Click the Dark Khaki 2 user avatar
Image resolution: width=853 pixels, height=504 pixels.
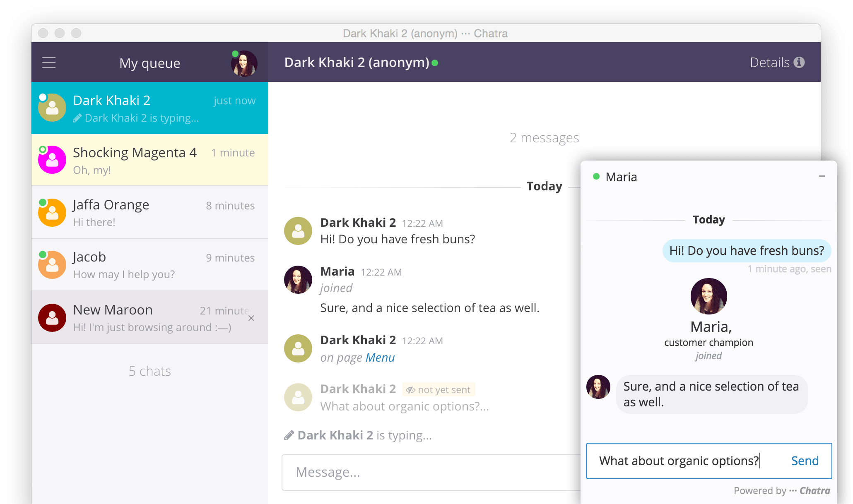[x=53, y=108]
